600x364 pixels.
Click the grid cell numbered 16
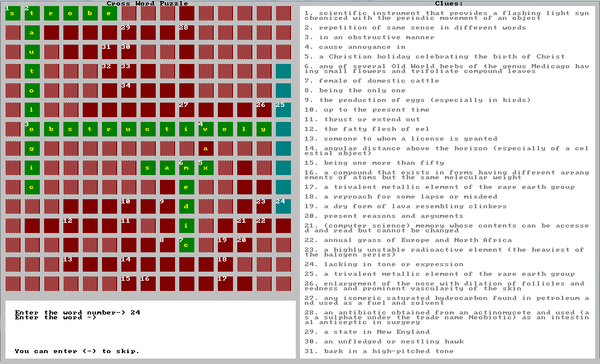[x=148, y=284]
